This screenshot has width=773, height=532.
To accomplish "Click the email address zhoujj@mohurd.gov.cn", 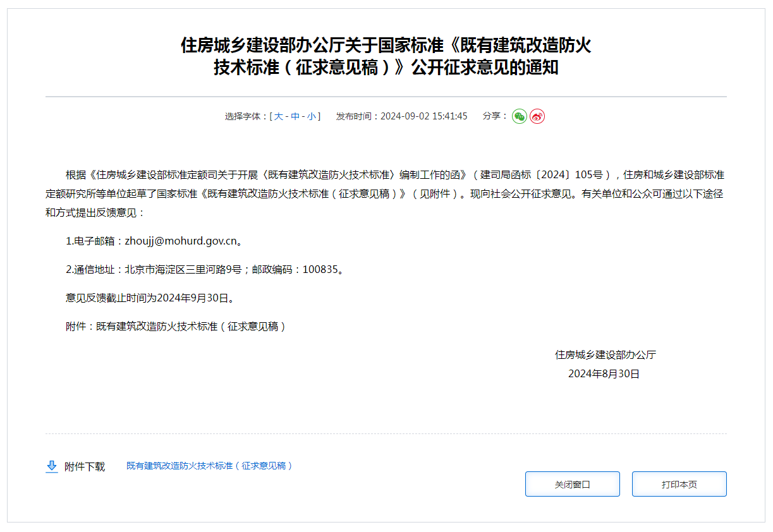I will pos(181,241).
